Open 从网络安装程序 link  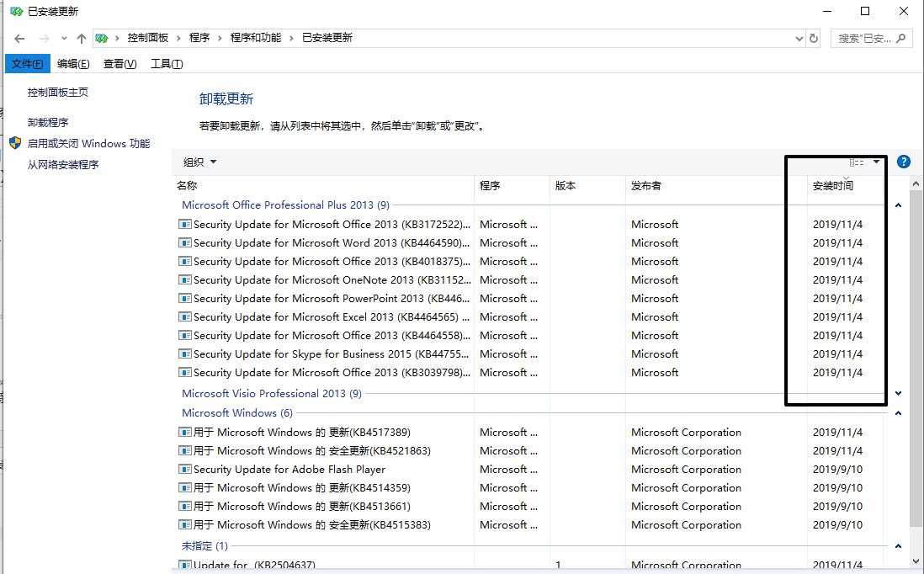coord(62,165)
